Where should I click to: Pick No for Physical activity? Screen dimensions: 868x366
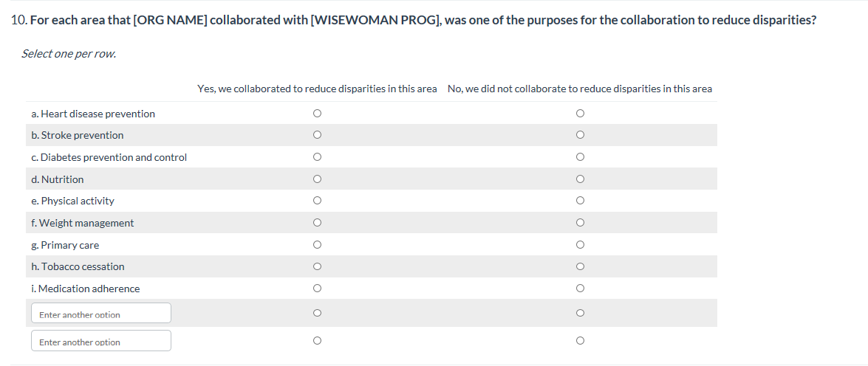pos(580,201)
